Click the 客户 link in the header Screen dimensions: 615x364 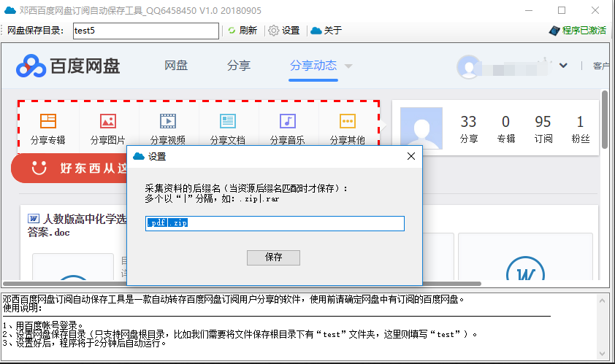pos(601,66)
